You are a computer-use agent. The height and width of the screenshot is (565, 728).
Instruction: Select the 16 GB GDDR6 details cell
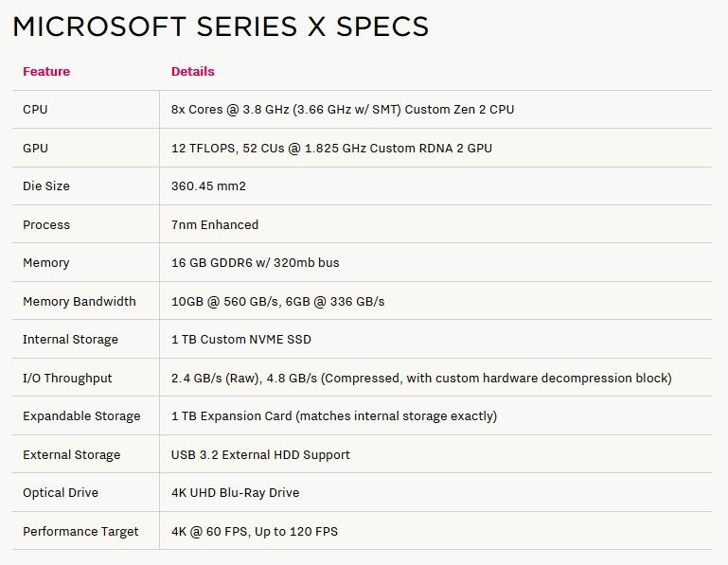255,263
